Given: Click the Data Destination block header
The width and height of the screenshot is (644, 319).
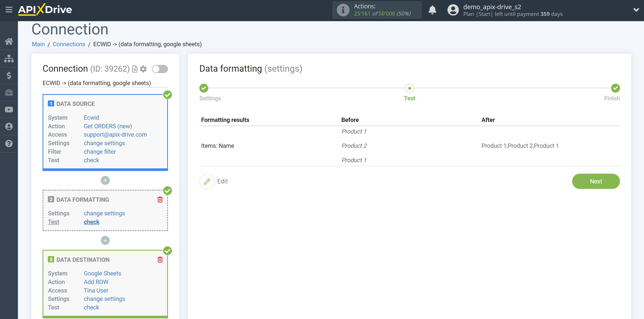Looking at the screenshot, I should pos(83,260).
